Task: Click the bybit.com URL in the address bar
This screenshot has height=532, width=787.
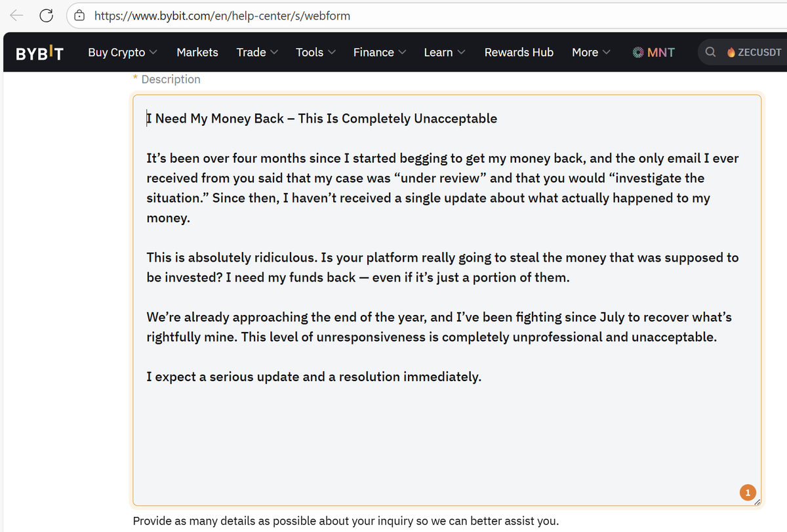Action: [222, 15]
